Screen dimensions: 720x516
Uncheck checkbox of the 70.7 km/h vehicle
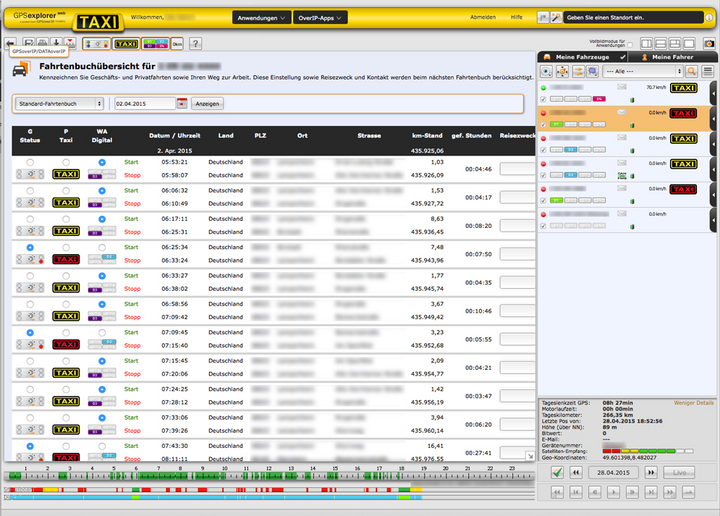(544, 99)
